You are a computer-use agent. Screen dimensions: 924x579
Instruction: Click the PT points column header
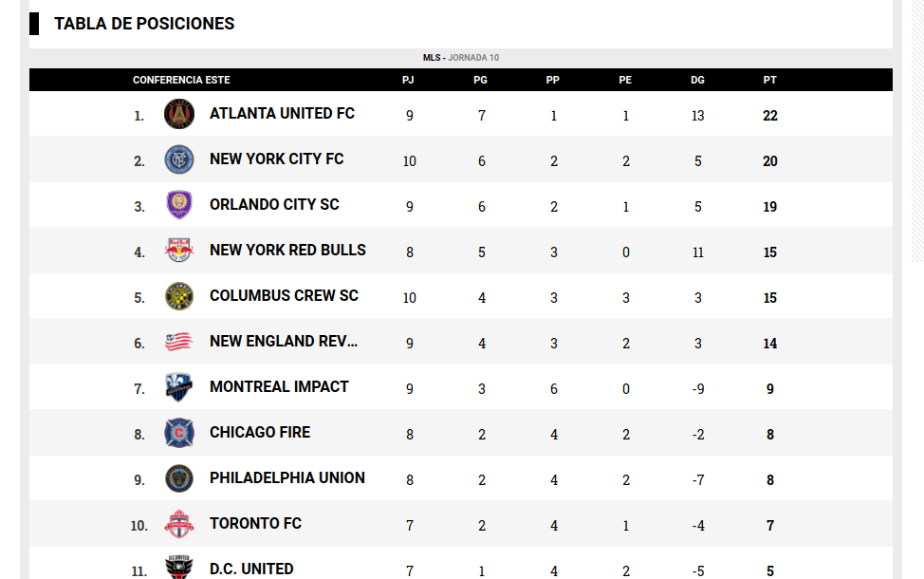click(769, 81)
